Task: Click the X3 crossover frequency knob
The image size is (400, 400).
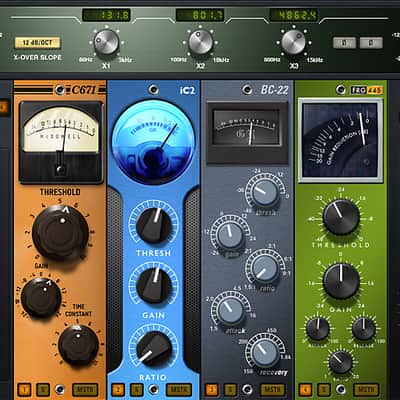Action: pos(293,42)
